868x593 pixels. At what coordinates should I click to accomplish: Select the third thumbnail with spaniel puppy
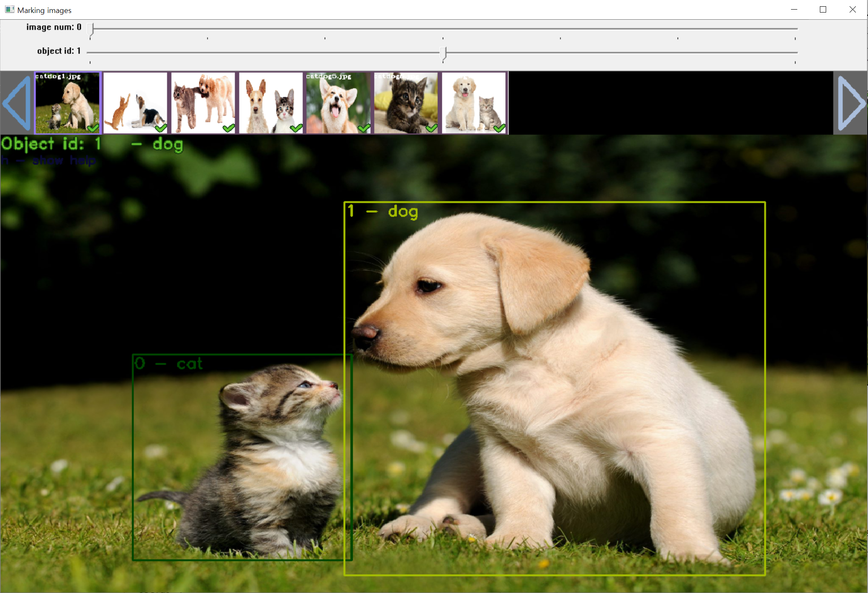pos(203,103)
